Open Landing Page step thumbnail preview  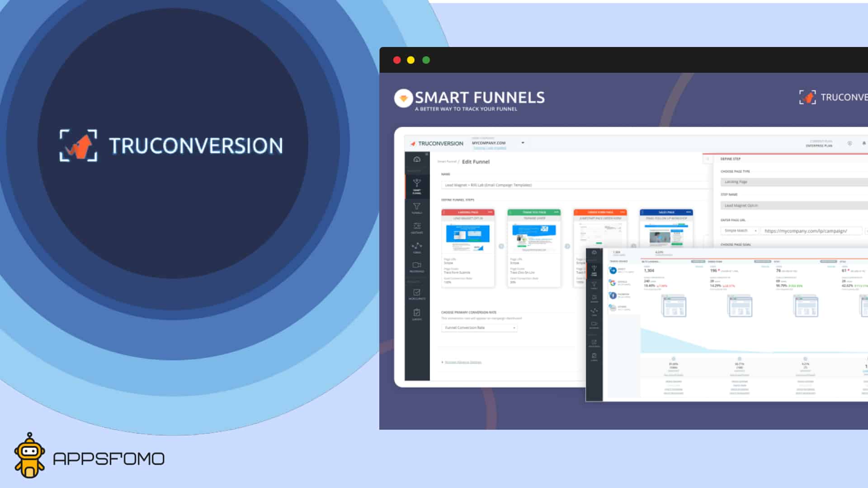pyautogui.click(x=467, y=238)
